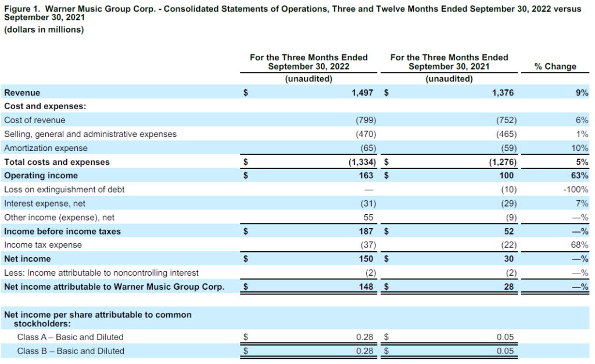Viewport: 595px width, 364px height.
Task: Select the (29) interest expense value
Action: 509,204
